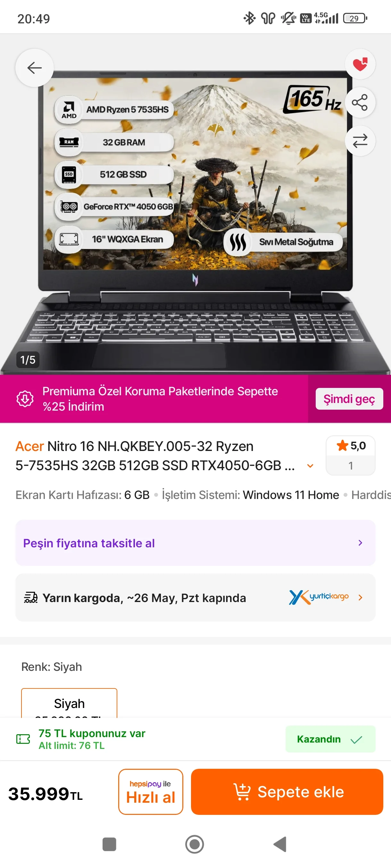
Task: Tap the Yurtiçi Kargo logo
Action: tap(319, 598)
